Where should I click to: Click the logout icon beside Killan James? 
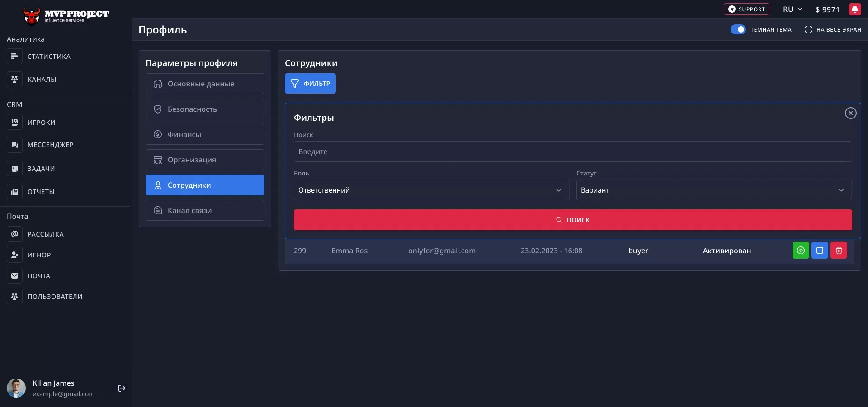(122, 388)
